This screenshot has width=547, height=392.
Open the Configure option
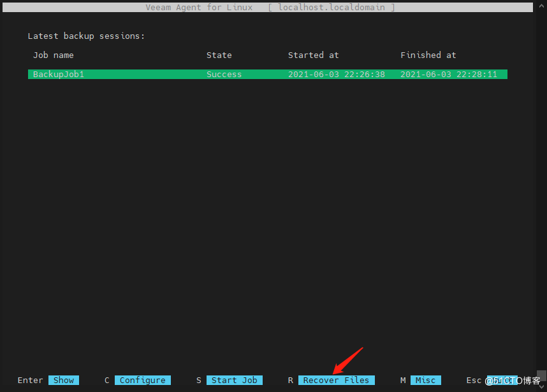tap(143, 380)
